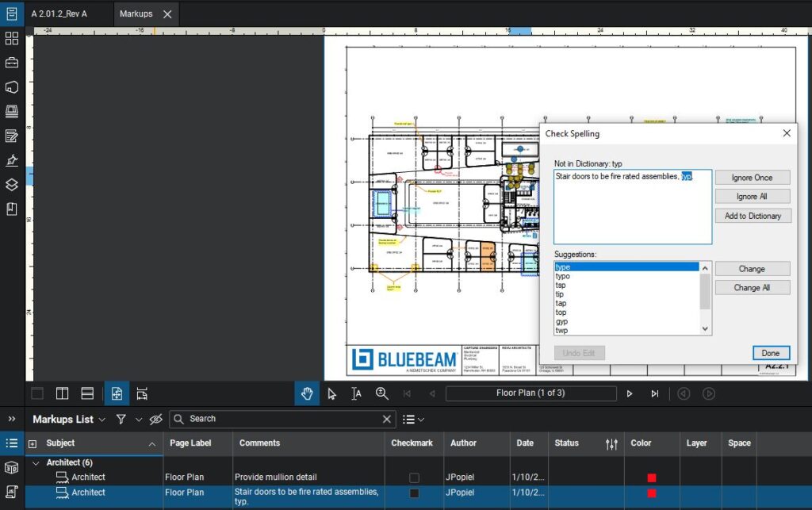
Task: Click the markups Search field
Action: pyautogui.click(x=282, y=419)
